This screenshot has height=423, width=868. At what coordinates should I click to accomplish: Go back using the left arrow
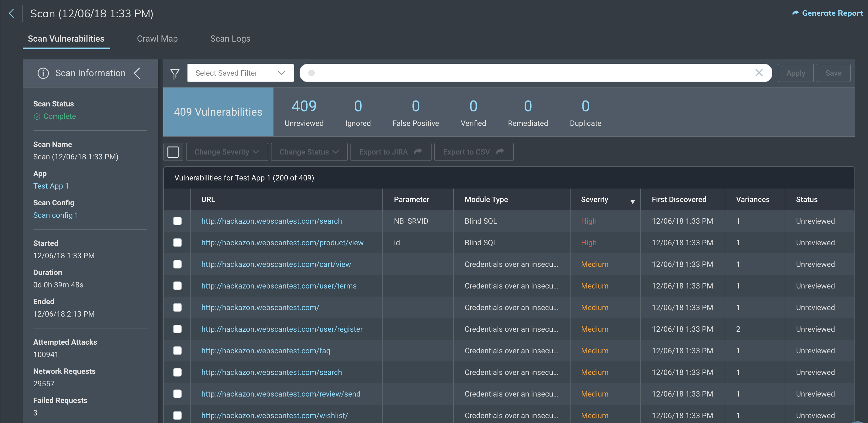coord(11,14)
